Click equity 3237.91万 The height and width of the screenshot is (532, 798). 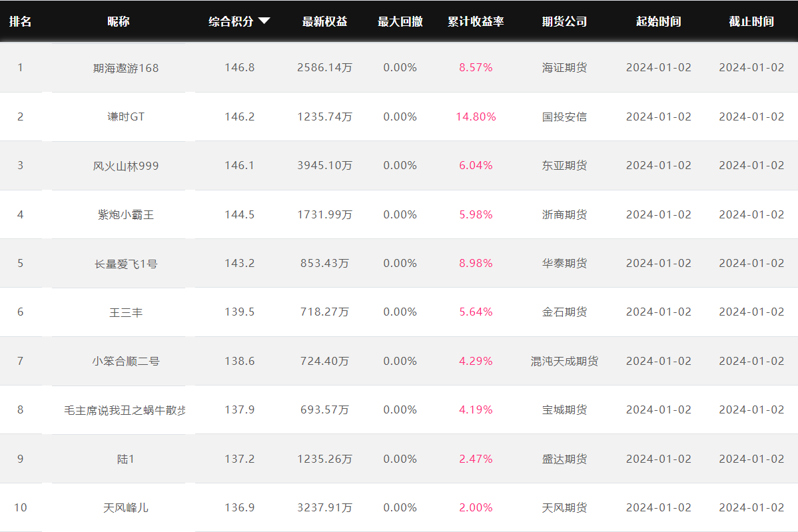click(324, 507)
